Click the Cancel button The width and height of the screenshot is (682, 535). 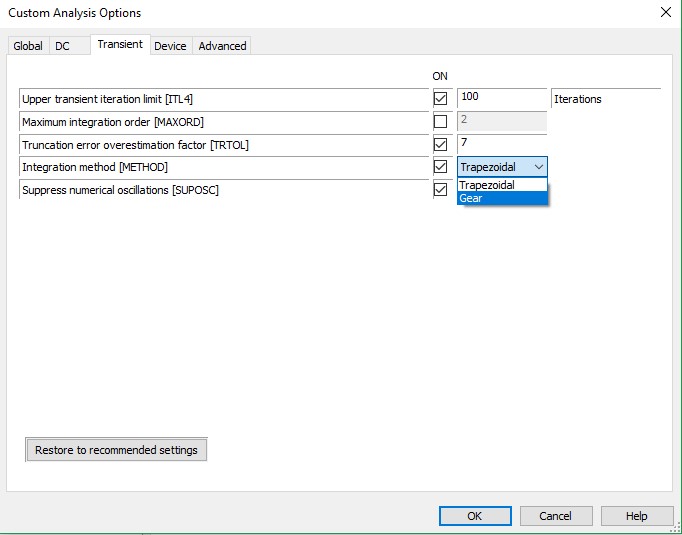pos(556,516)
